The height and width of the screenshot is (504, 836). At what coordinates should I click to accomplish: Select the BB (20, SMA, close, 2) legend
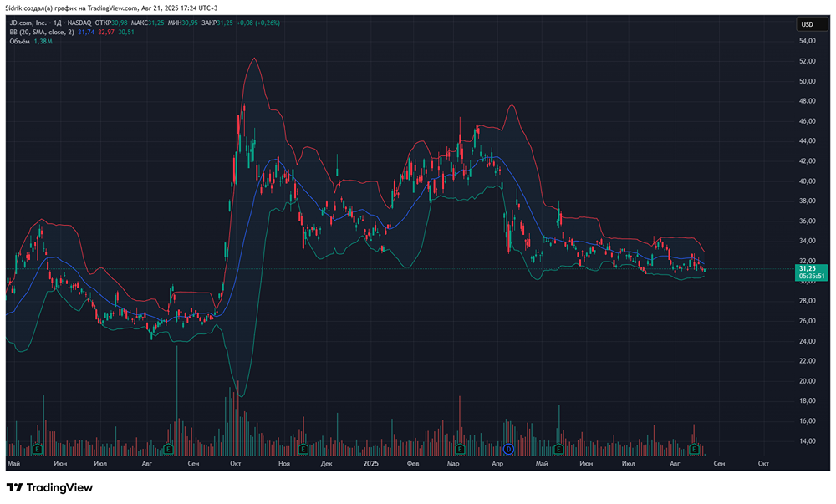click(x=41, y=32)
